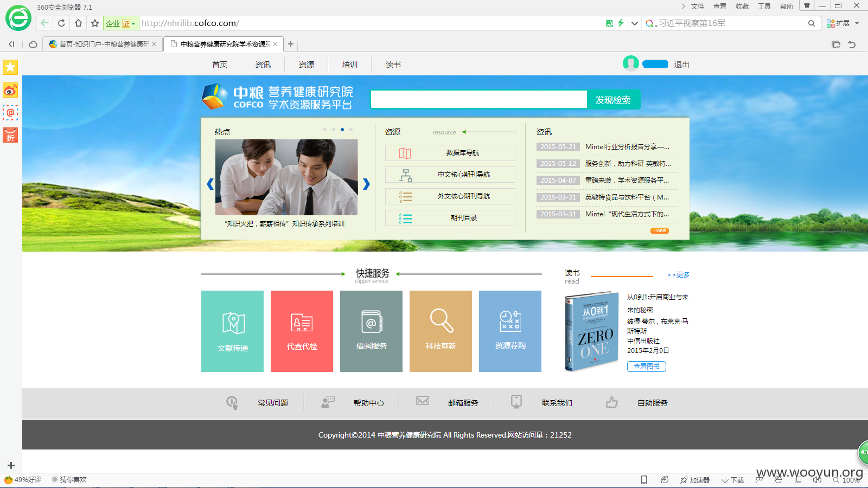Click the browser back arrow button

[x=44, y=23]
